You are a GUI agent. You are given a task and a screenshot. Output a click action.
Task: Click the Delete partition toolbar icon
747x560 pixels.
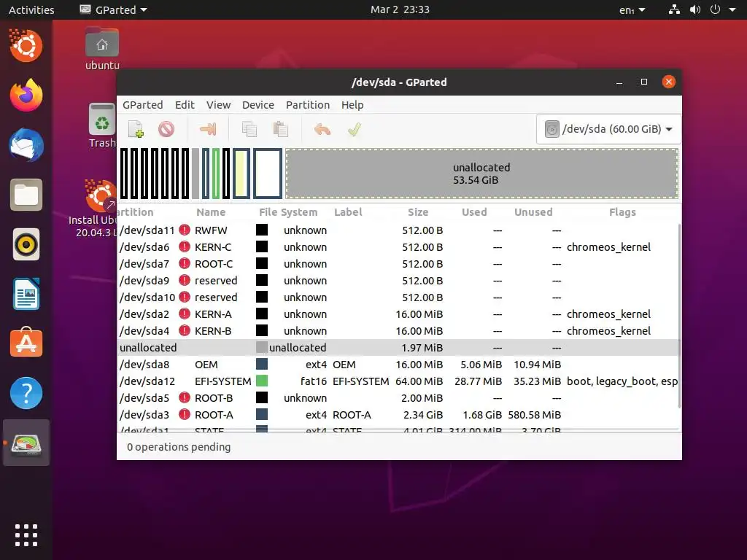pos(166,129)
